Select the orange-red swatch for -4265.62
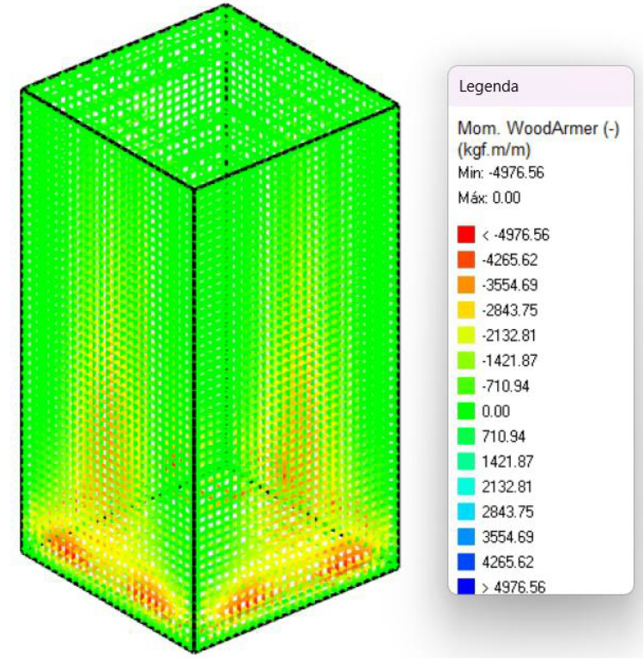Viewport: 644px width, 659px height. (x=466, y=259)
